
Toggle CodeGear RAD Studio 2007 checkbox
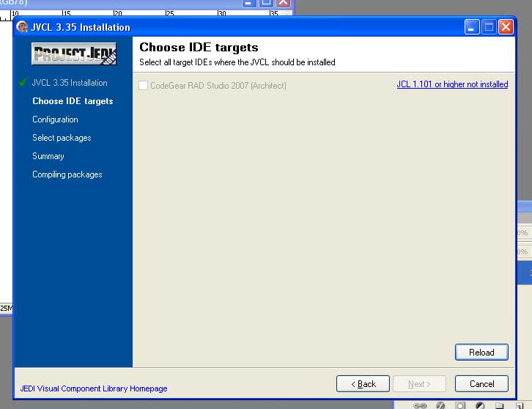[144, 86]
